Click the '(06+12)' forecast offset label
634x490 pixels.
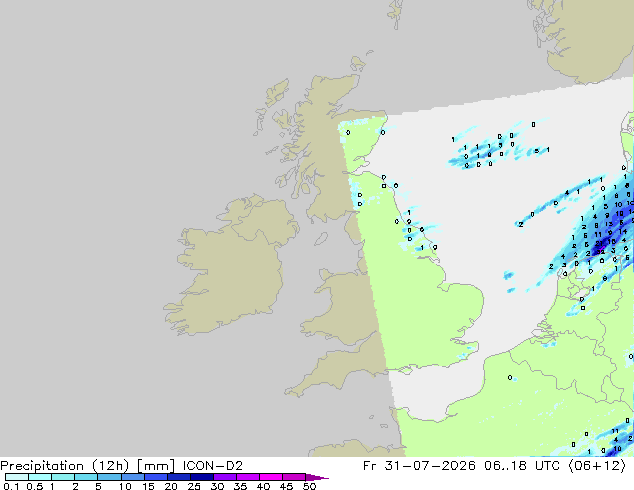point(597,466)
